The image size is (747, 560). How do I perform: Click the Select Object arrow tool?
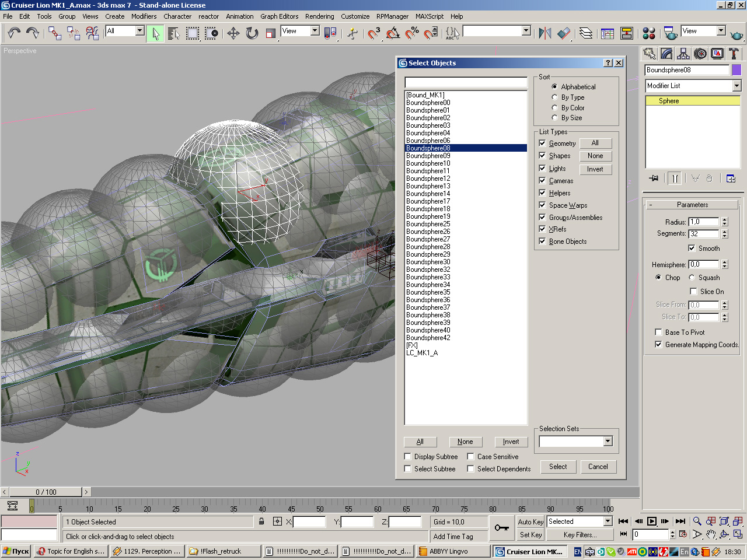[155, 33]
